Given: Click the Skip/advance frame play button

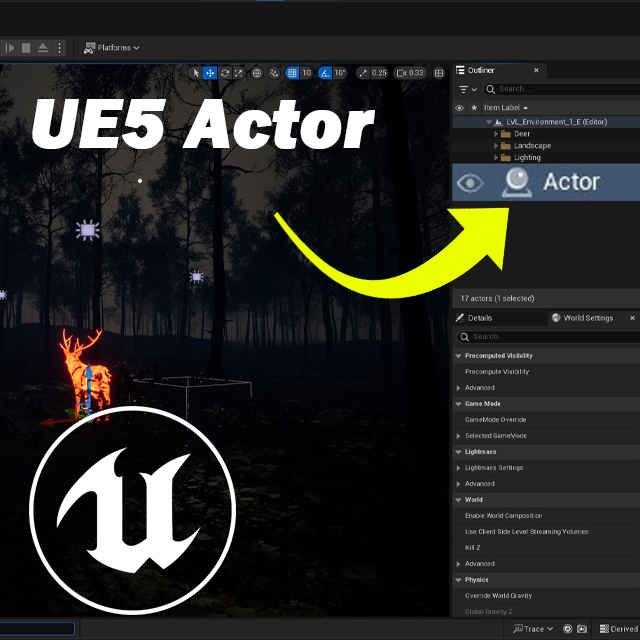Looking at the screenshot, I should [x=9, y=48].
